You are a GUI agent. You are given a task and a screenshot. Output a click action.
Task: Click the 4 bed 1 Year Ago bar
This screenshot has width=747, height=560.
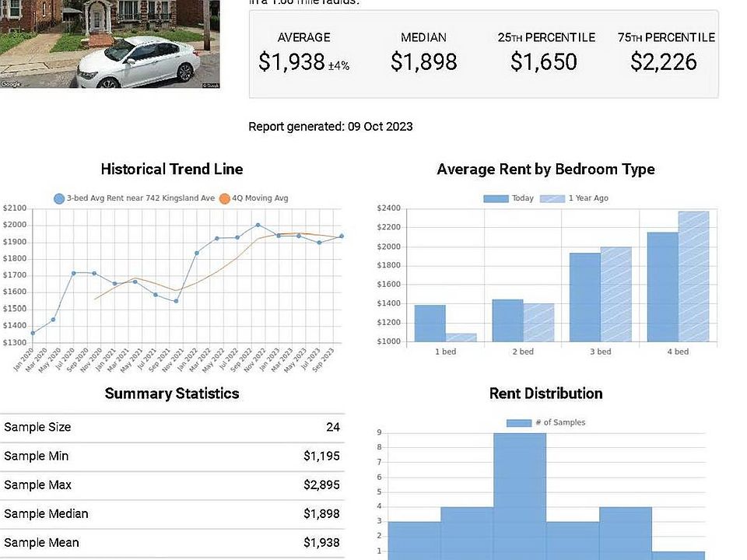click(x=693, y=276)
